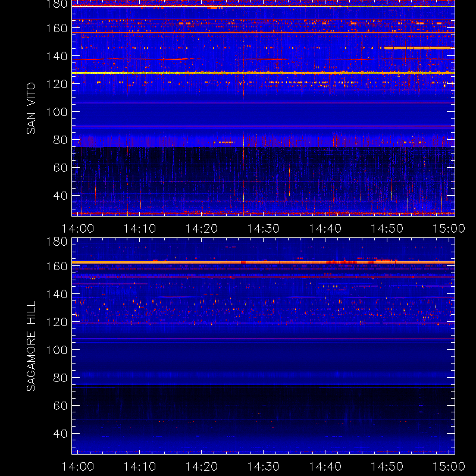
Task: Click 14:30 time label under Sagamore Hill plot
Action: click(263, 466)
